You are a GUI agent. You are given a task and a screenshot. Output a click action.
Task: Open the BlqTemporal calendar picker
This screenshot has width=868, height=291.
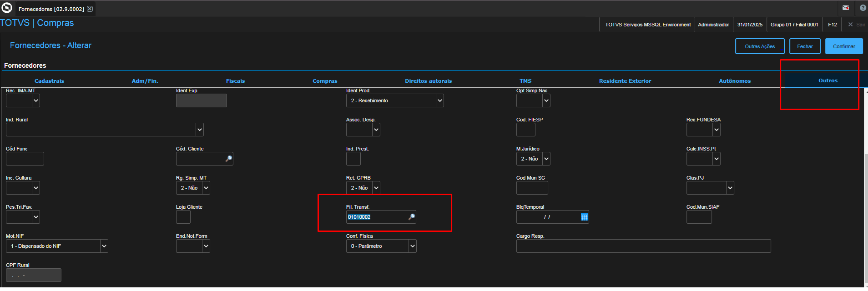coord(585,217)
